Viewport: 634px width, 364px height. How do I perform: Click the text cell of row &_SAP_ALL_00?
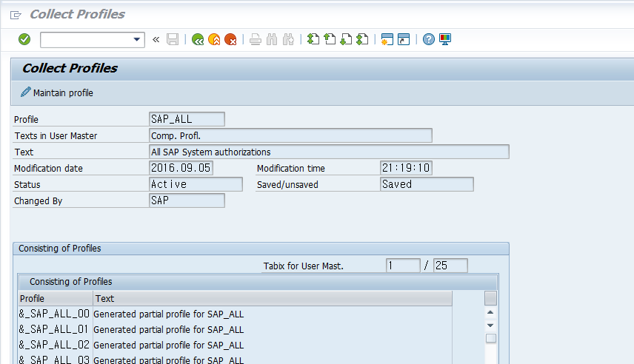[x=272, y=314]
